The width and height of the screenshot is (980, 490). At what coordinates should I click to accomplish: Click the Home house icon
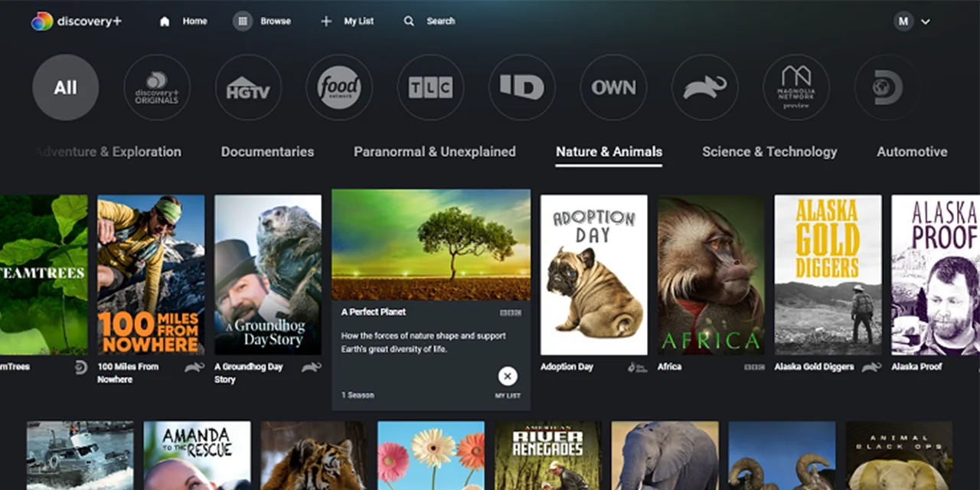click(x=165, y=21)
